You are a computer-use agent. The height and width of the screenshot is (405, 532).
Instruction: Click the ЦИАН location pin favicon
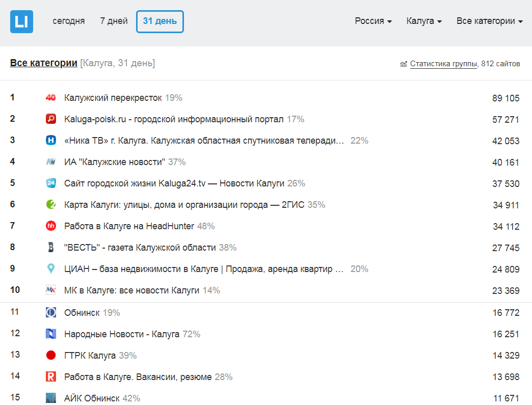50,268
